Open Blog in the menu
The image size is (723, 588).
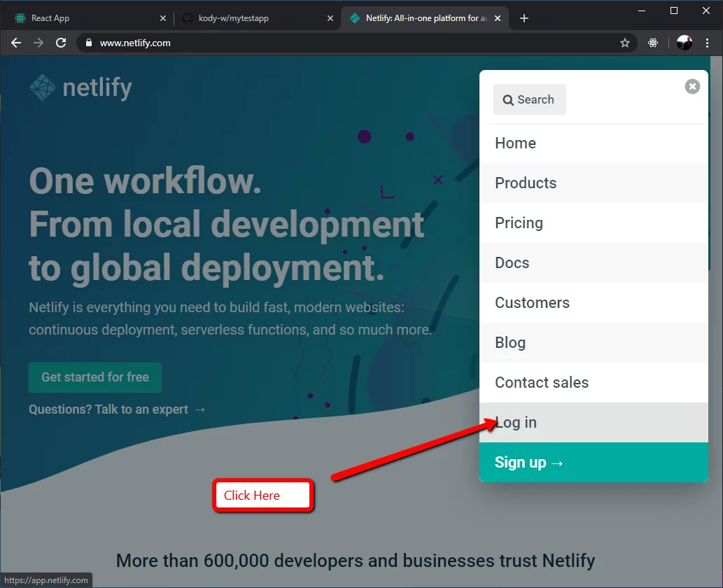click(594, 343)
